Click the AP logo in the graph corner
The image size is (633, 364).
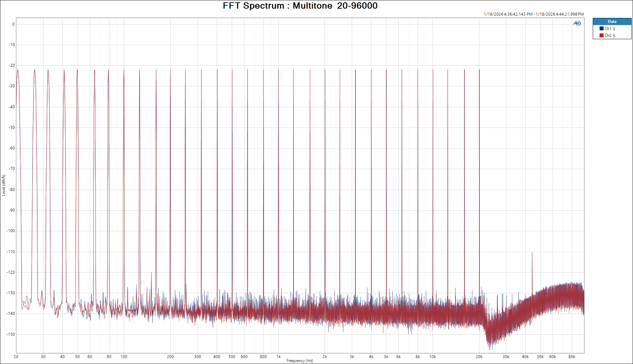point(577,23)
